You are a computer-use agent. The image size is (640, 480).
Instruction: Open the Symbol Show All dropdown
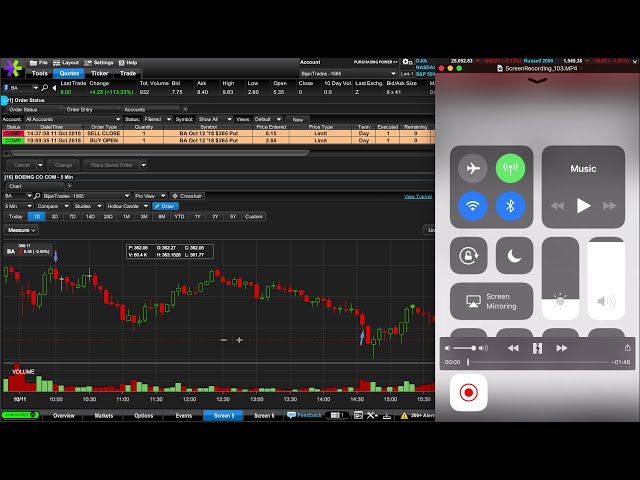(x=214, y=119)
